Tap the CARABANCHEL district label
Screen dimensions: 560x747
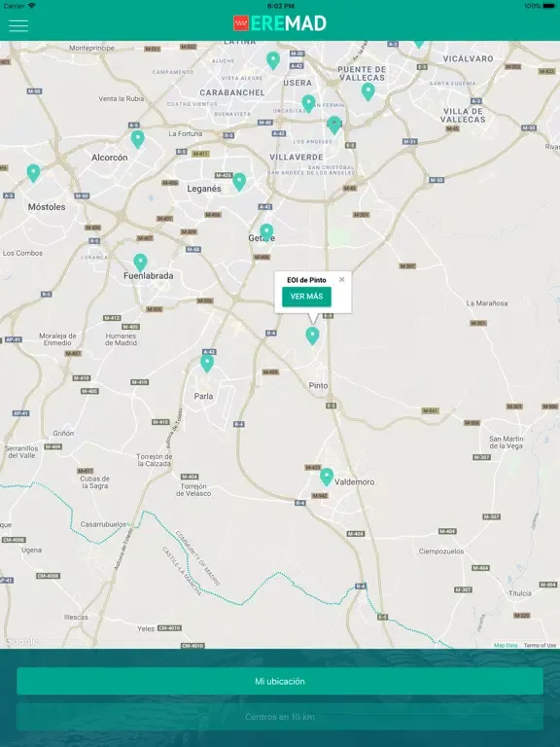232,92
